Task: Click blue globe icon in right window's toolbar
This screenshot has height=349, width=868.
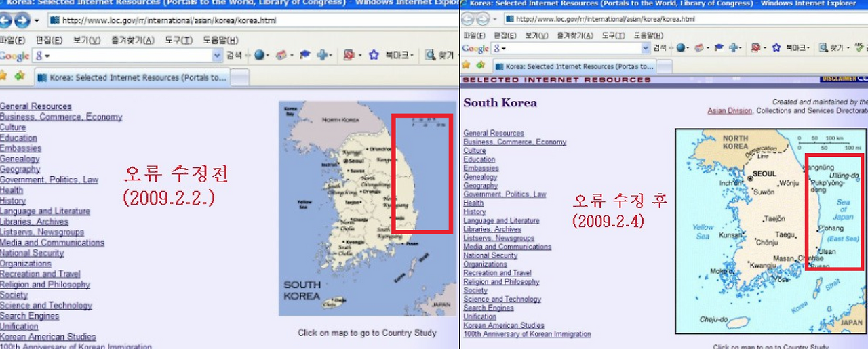Action: pyautogui.click(x=682, y=48)
